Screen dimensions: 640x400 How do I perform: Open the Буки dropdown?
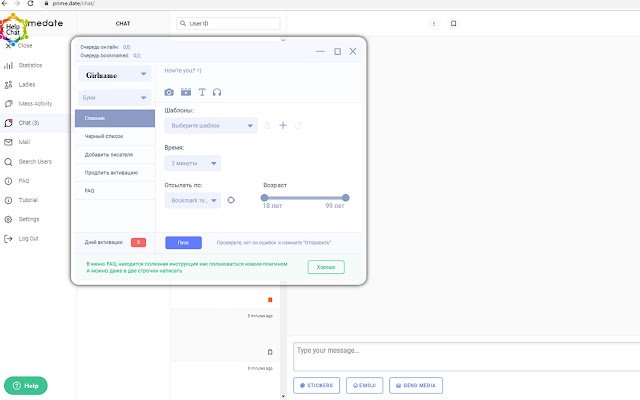pos(115,98)
